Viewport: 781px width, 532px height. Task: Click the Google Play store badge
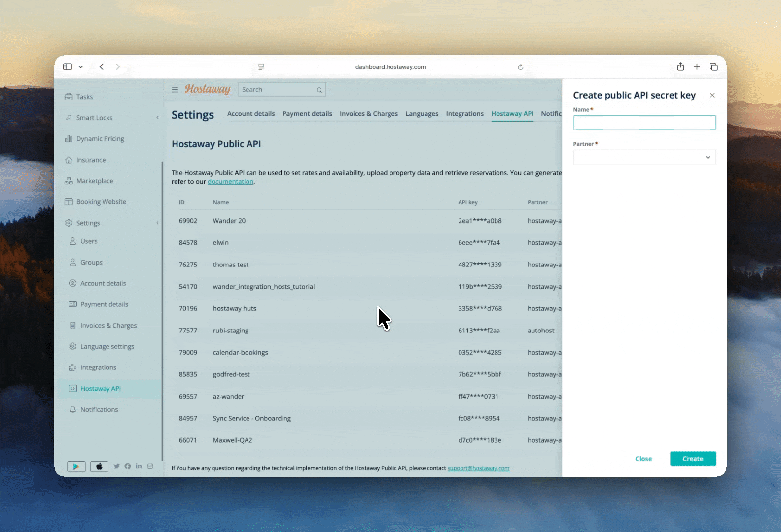(x=76, y=466)
